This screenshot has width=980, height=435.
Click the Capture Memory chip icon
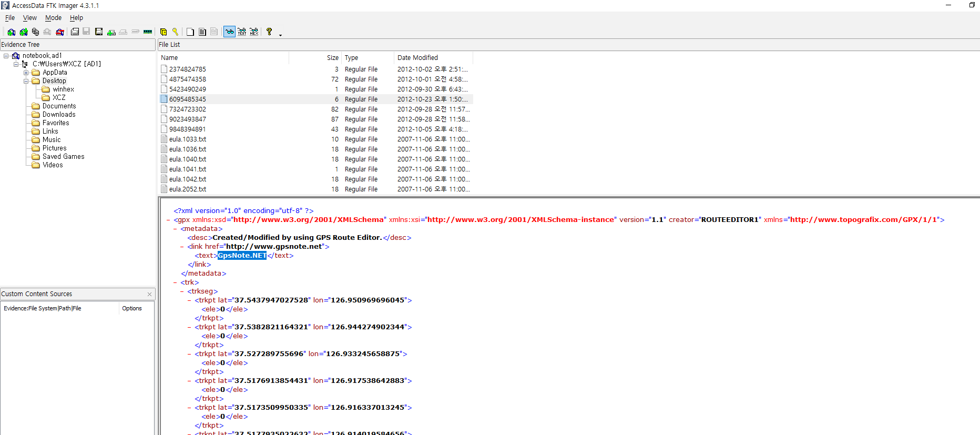click(x=148, y=32)
